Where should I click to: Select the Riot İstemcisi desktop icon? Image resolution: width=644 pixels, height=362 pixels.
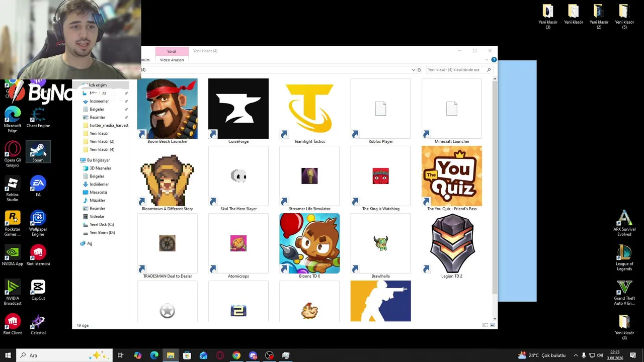click(x=38, y=255)
